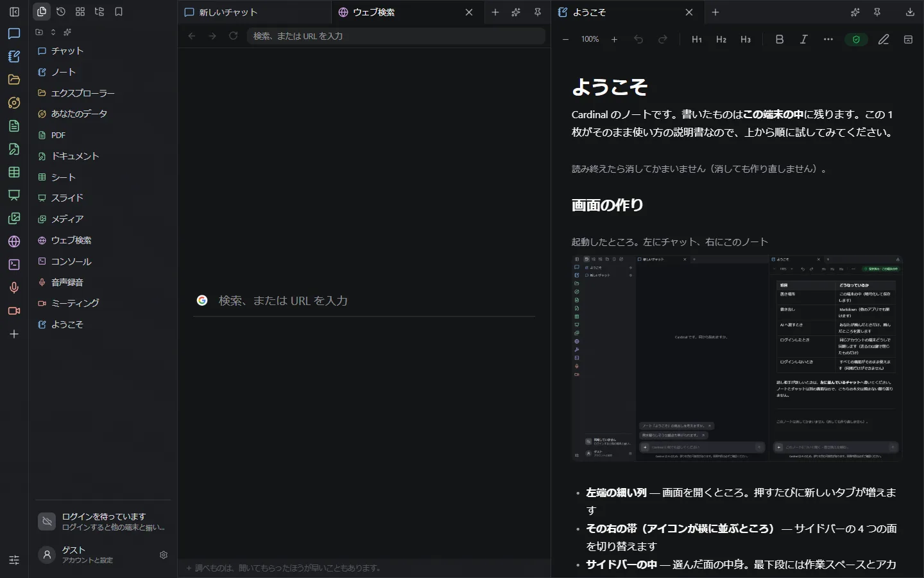Apply Heading 1 format
Viewport: 924px width, 578px height.
pos(697,39)
